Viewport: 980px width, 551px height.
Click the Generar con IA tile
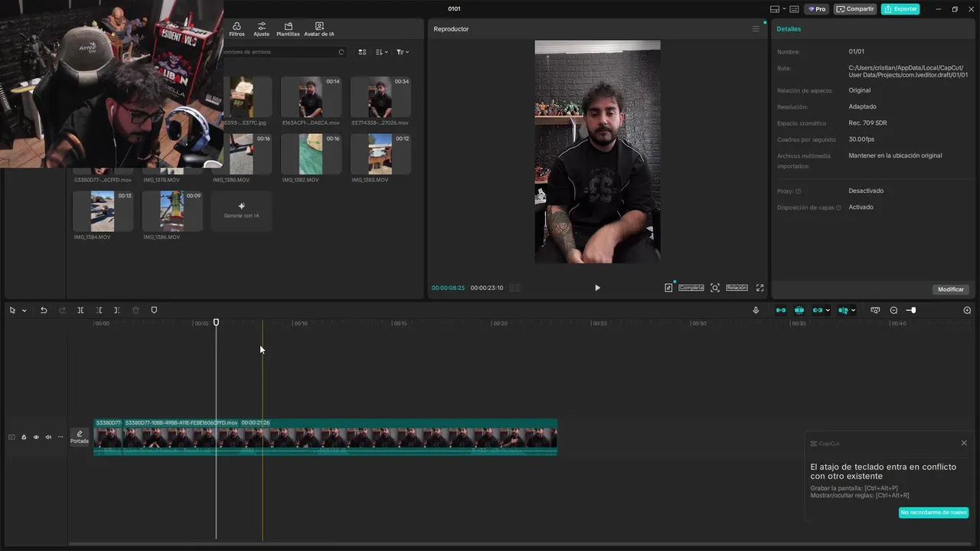pos(241,211)
